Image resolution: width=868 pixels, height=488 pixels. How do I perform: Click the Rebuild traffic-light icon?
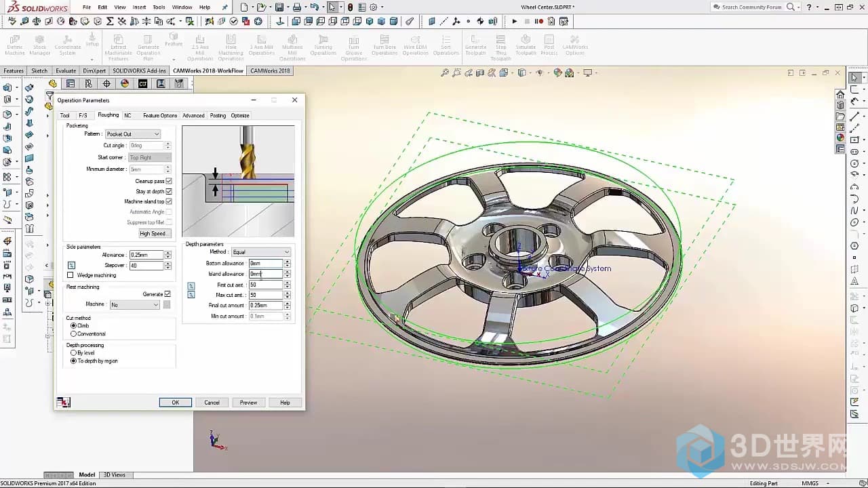(350, 7)
